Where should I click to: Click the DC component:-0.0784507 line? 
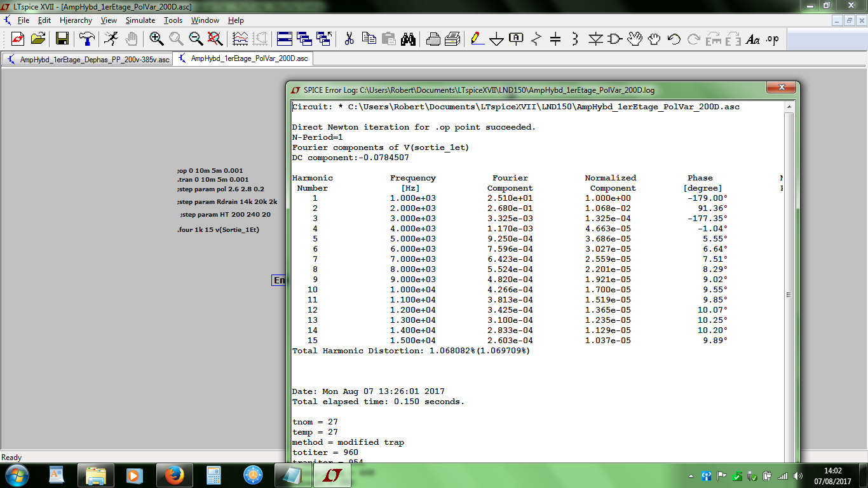[351, 158]
